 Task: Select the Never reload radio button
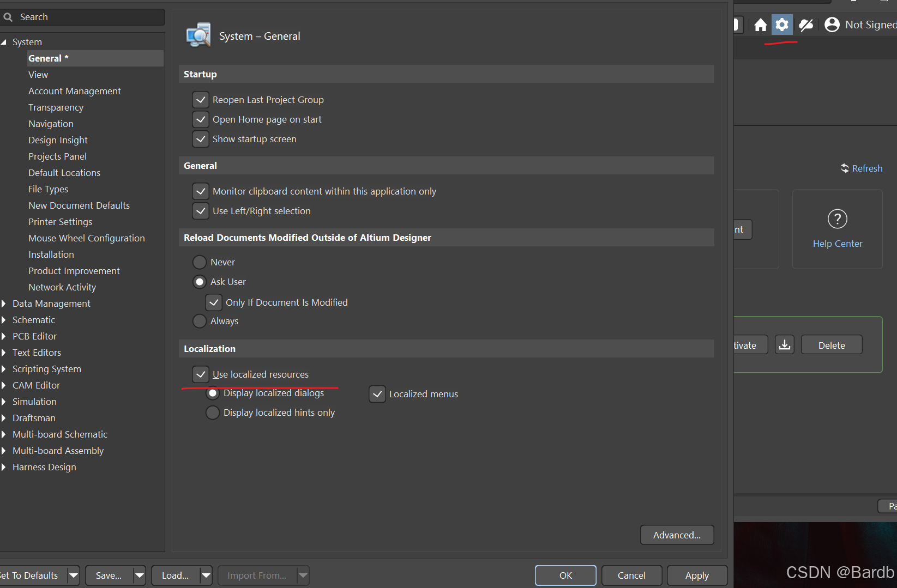coord(200,262)
